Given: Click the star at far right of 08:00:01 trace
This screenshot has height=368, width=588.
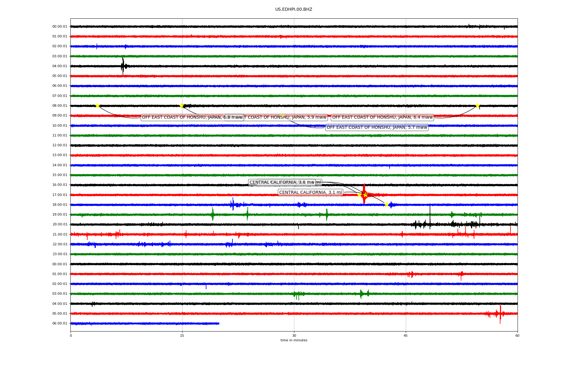Looking at the screenshot, I should tap(477, 105).
